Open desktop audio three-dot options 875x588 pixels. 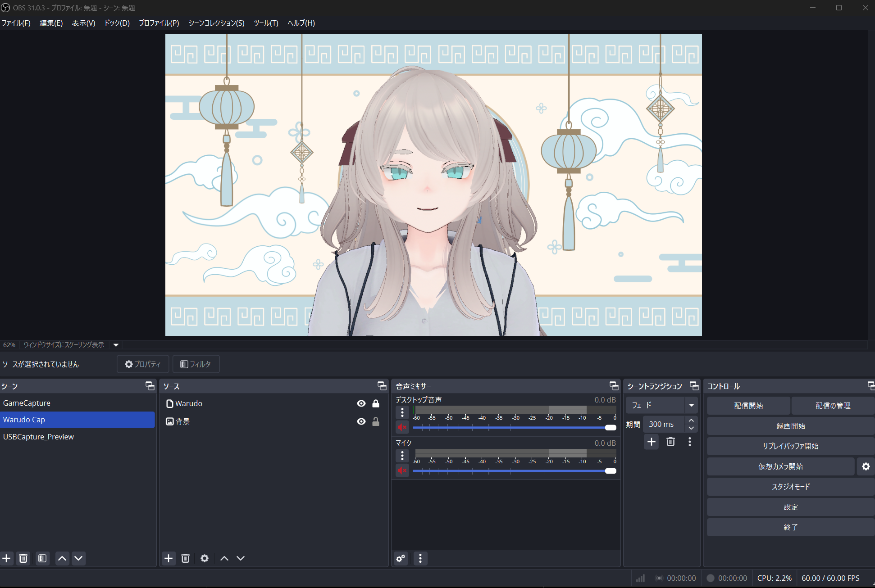pos(402,412)
